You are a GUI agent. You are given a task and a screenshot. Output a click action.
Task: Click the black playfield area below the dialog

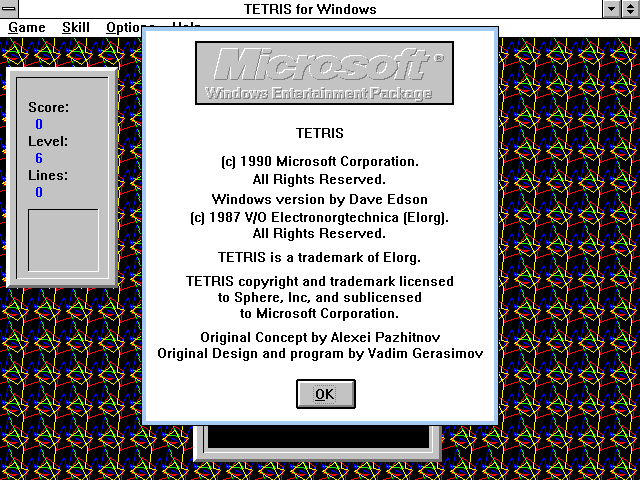[318, 438]
